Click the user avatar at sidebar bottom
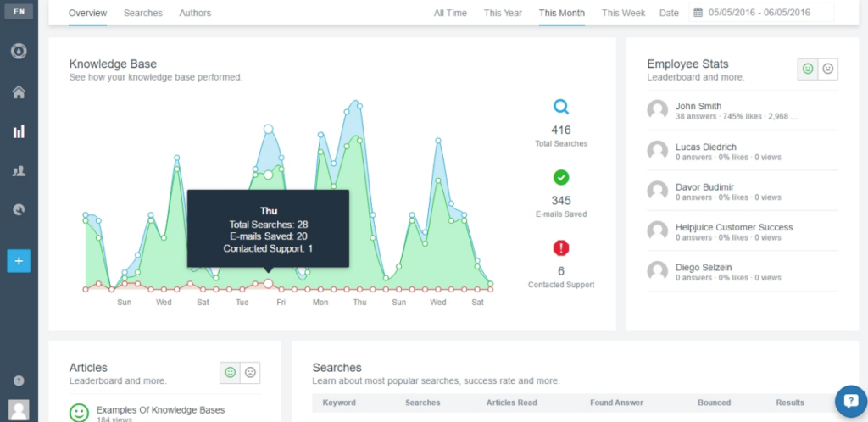The image size is (868, 422). pos(19,410)
